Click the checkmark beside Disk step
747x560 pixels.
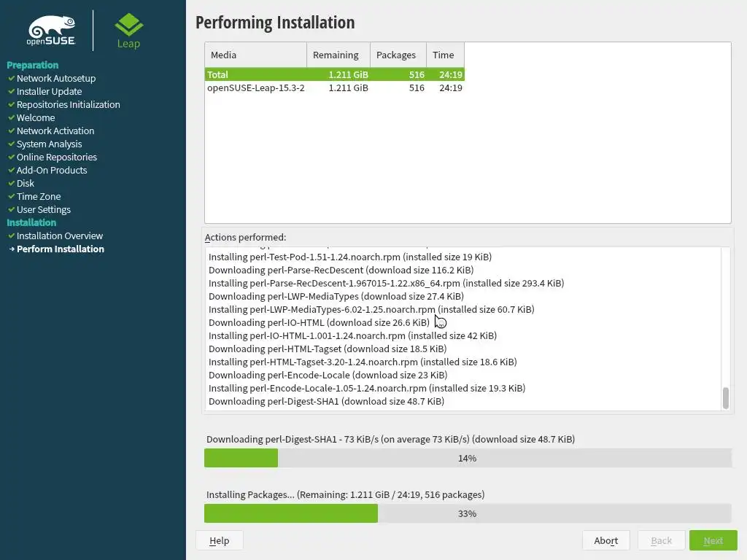tap(11, 183)
